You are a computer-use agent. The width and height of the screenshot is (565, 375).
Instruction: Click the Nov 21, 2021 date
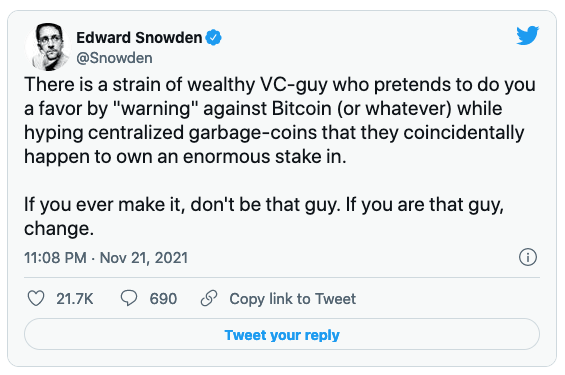[144, 258]
